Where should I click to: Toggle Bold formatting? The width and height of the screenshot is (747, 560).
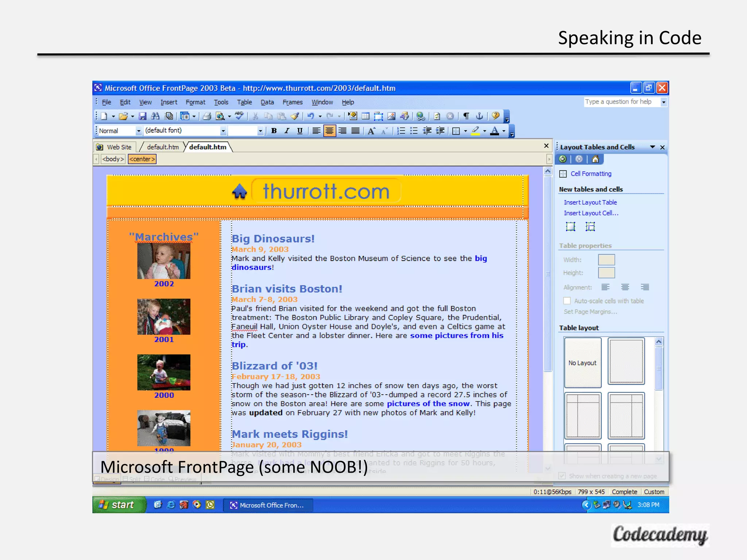[274, 131]
